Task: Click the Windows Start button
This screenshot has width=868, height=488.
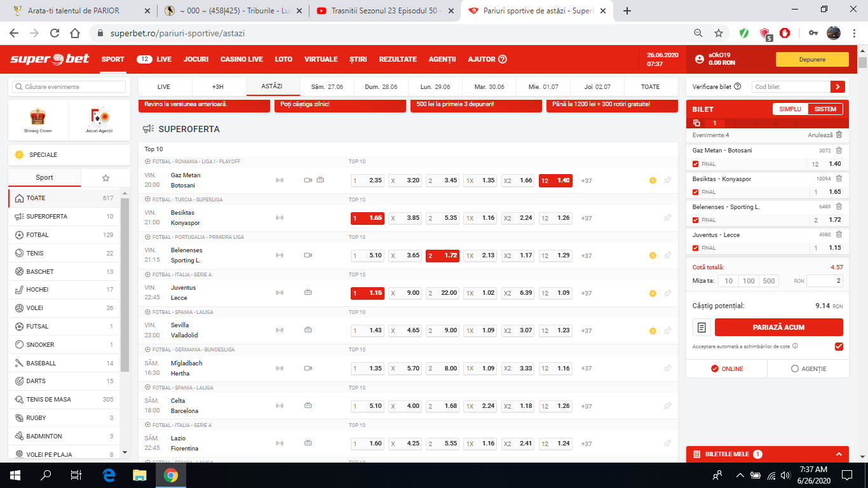Action: pos(15,475)
